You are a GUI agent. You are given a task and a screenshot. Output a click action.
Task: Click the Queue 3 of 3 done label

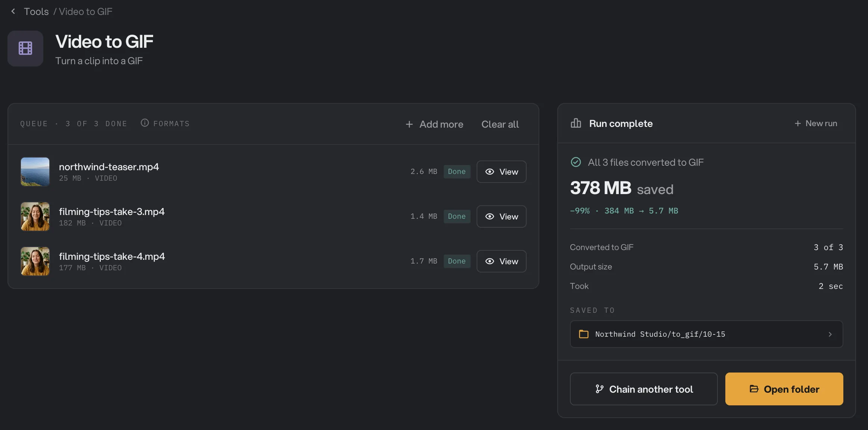[x=74, y=124]
